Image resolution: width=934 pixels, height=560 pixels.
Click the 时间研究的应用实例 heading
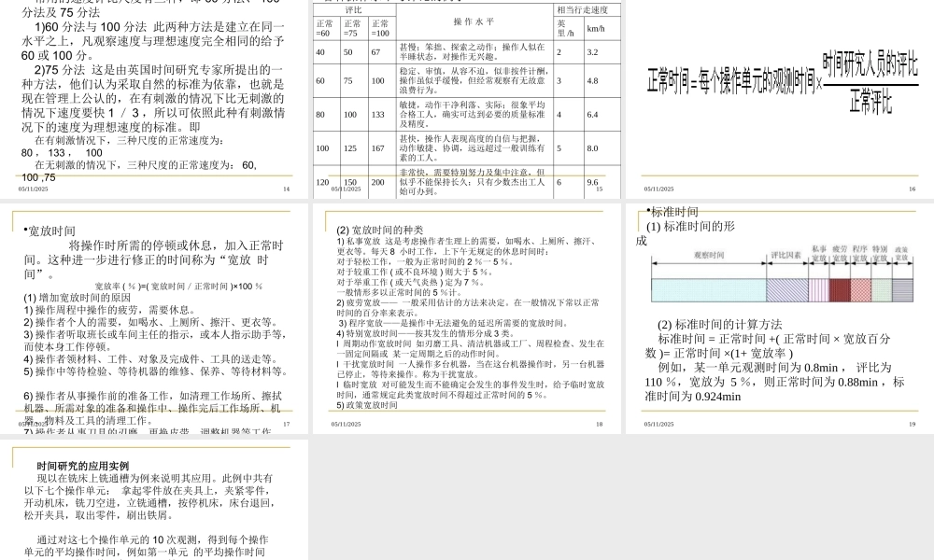tap(83, 466)
